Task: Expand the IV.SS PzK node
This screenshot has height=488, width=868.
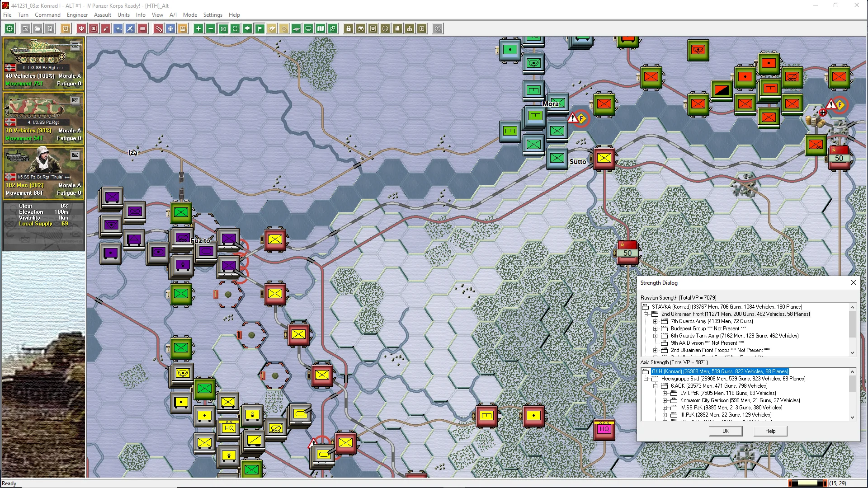Action: click(x=665, y=408)
